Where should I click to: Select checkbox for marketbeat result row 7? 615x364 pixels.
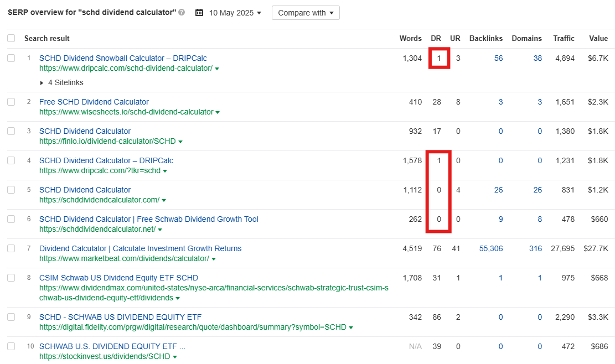click(11, 248)
